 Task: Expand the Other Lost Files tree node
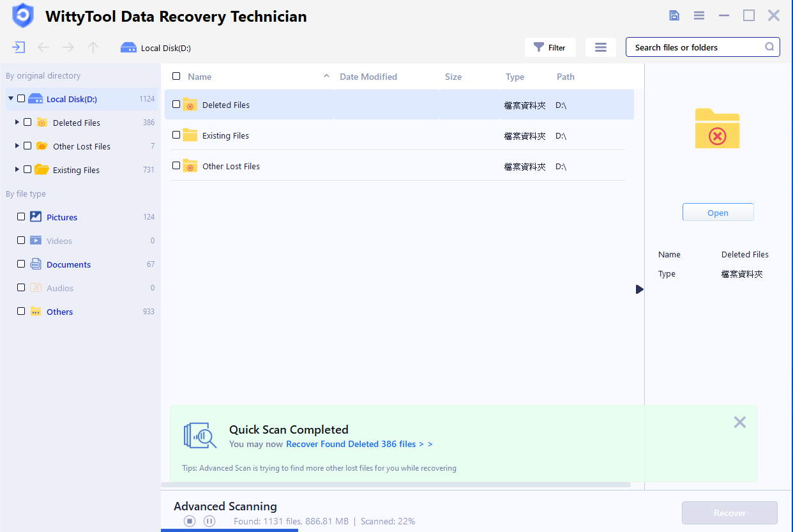click(x=17, y=146)
